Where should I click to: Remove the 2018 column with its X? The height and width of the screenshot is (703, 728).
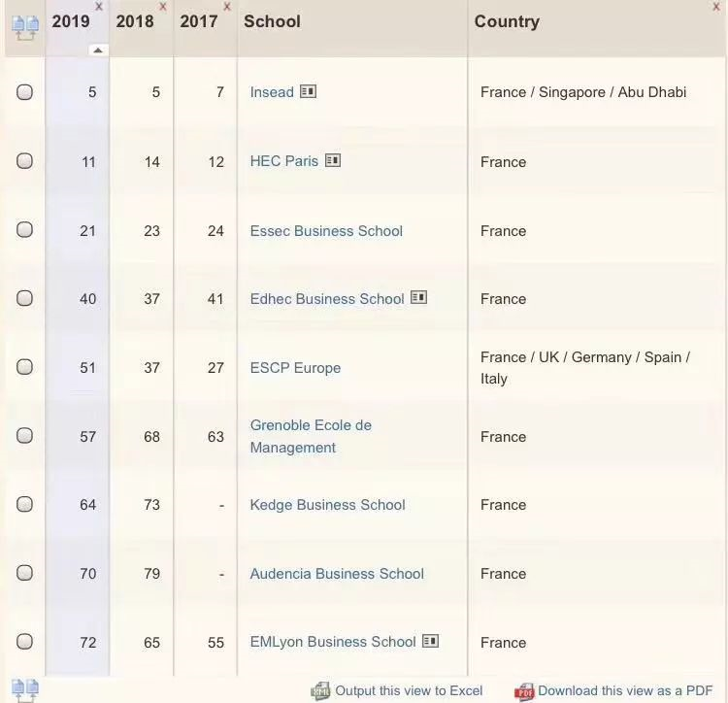tap(163, 7)
